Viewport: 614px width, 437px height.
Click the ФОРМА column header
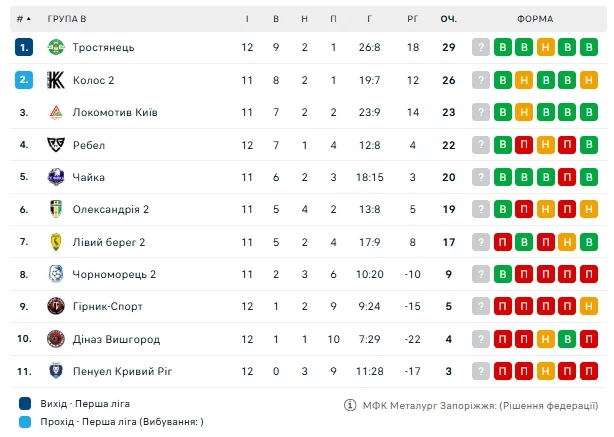pyautogui.click(x=536, y=19)
